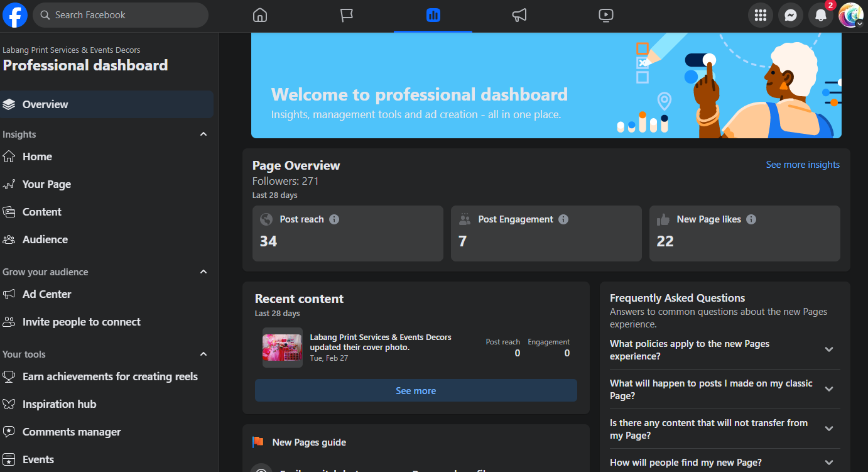This screenshot has width=868, height=472.
Task: Open the Menu grid icon
Action: tap(761, 15)
